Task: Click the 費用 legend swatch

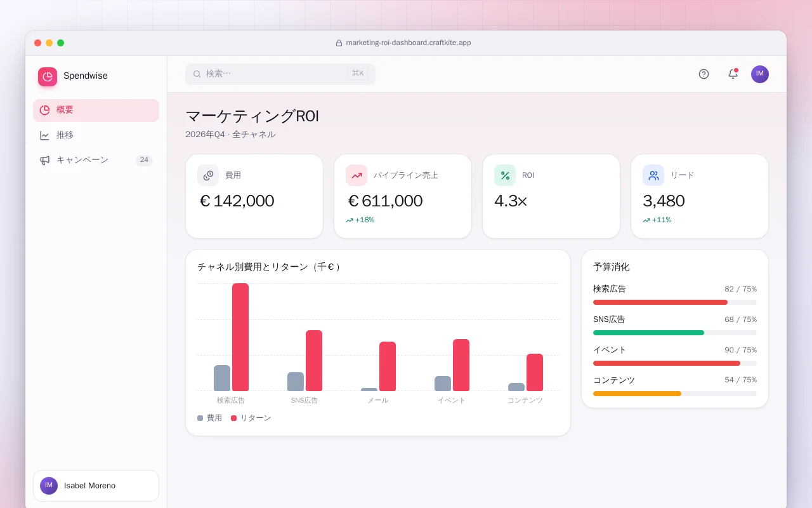Action: [200, 418]
